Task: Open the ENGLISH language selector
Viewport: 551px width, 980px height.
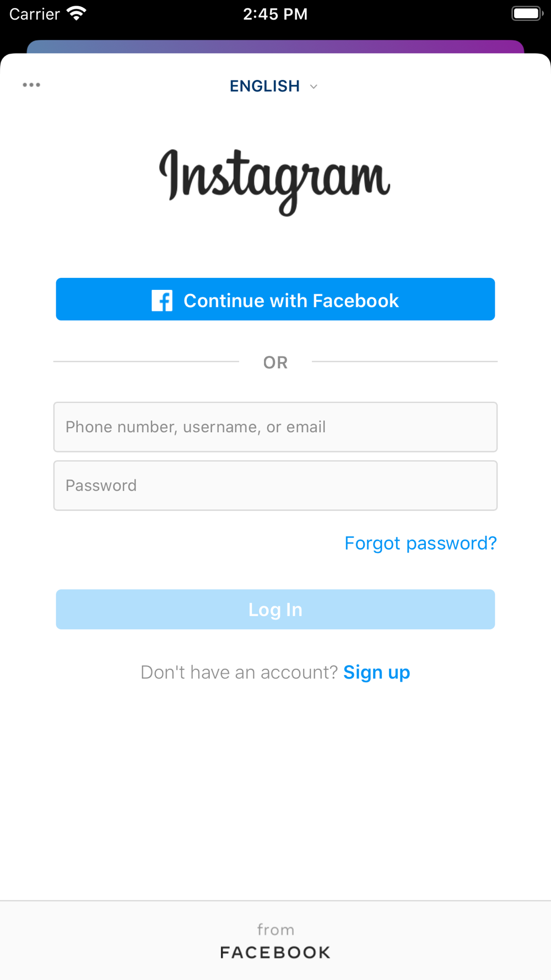Action: pyautogui.click(x=274, y=86)
